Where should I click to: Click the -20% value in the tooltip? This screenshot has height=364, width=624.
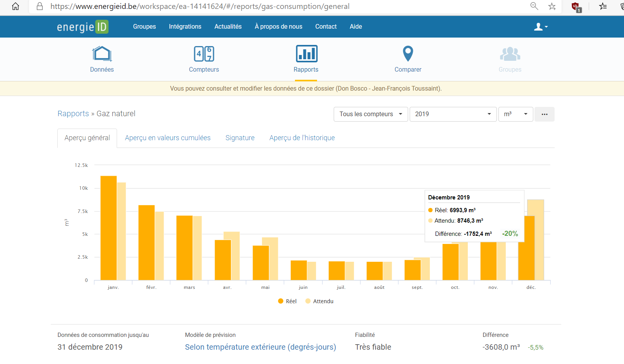point(510,234)
